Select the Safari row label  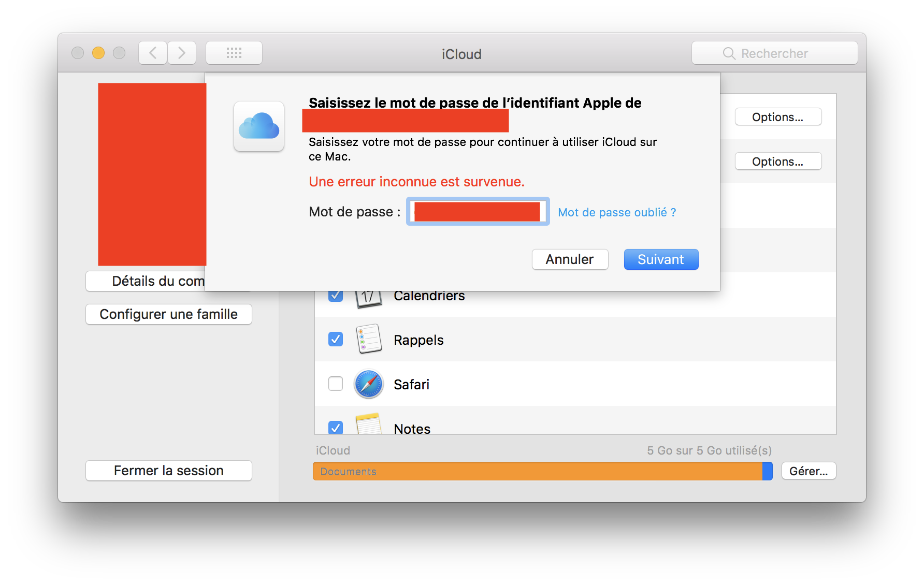411,385
